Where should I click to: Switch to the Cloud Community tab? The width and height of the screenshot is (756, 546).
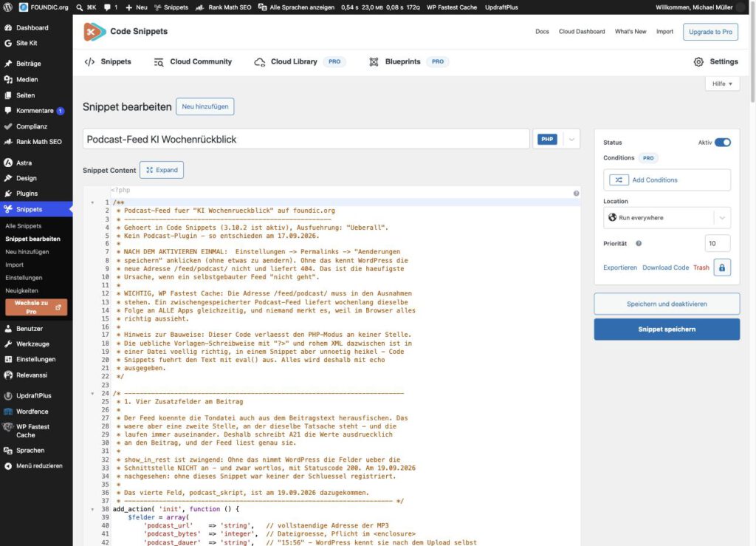(x=193, y=62)
